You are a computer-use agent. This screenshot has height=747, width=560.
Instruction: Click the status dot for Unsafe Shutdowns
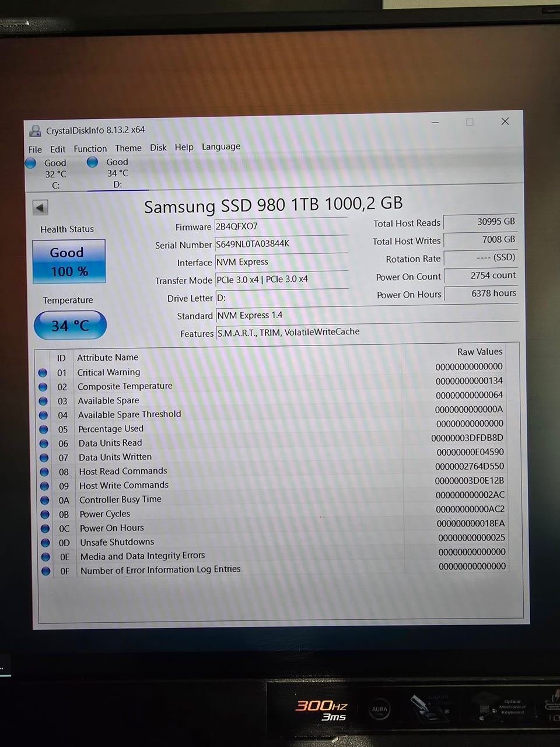[x=45, y=543]
